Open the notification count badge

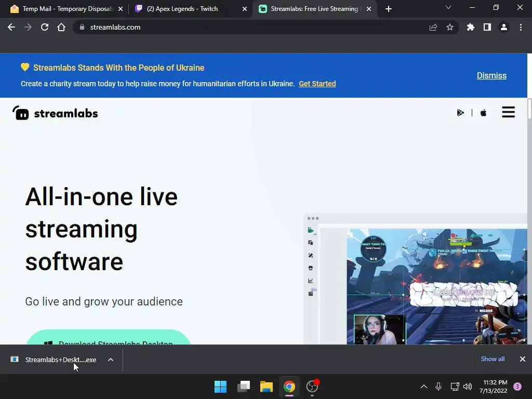[517, 387]
